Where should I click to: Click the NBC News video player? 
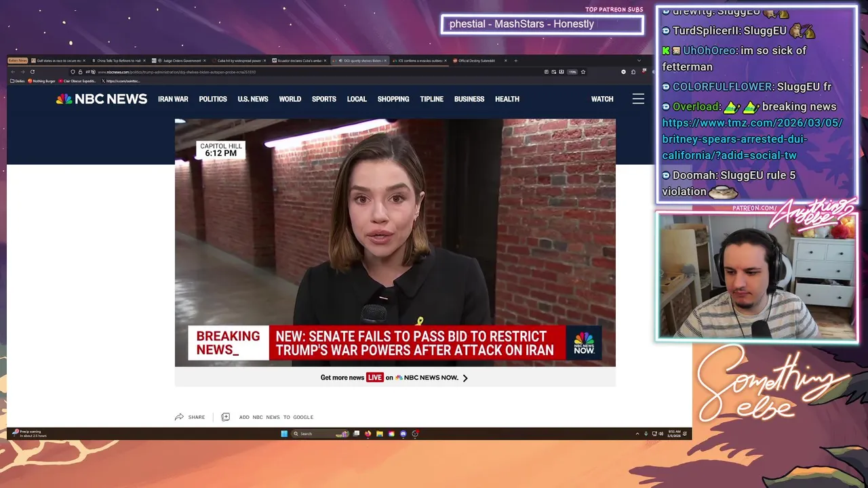click(395, 243)
